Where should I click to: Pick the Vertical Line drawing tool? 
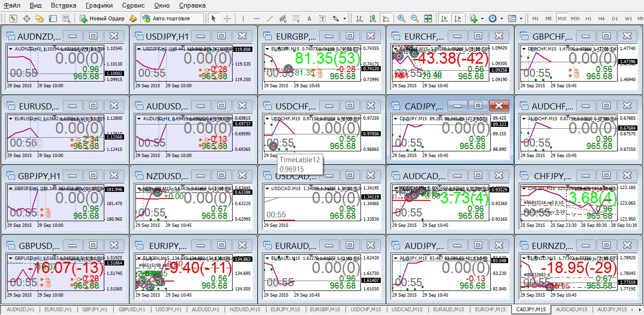pyautogui.click(x=243, y=18)
